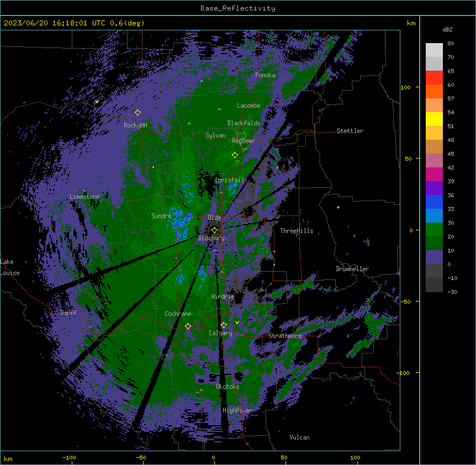Viewport: 476px width, 465px height.
Task: Click the Strathmore town label
Action: click(285, 336)
